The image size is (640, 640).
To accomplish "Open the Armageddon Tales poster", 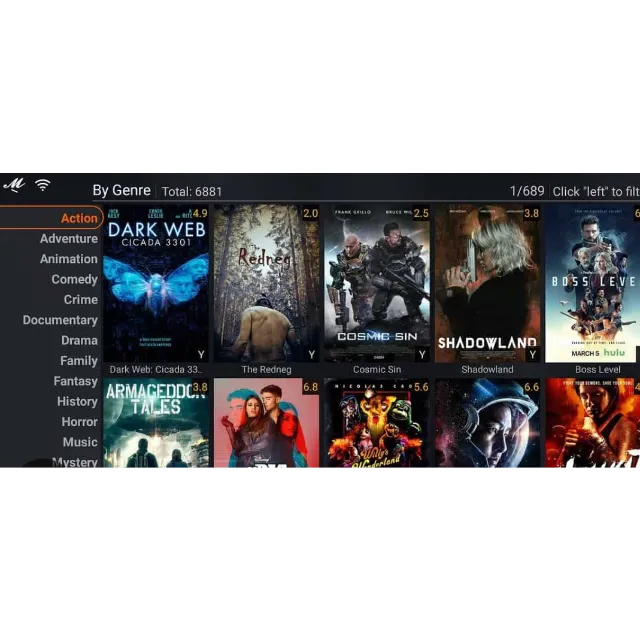I will click(156, 423).
